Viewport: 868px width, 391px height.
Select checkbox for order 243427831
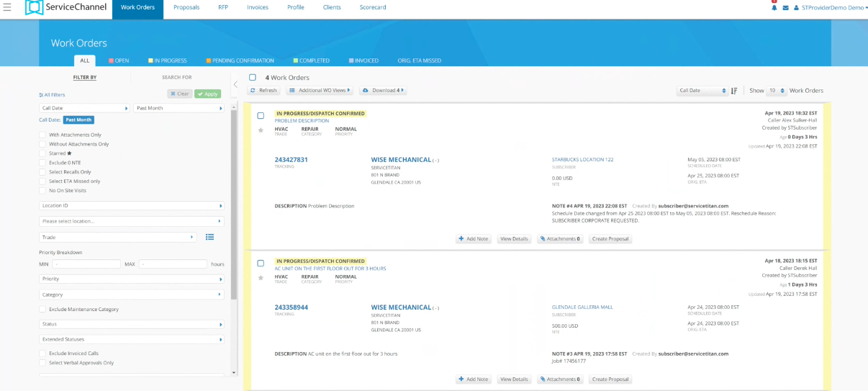pos(261,115)
